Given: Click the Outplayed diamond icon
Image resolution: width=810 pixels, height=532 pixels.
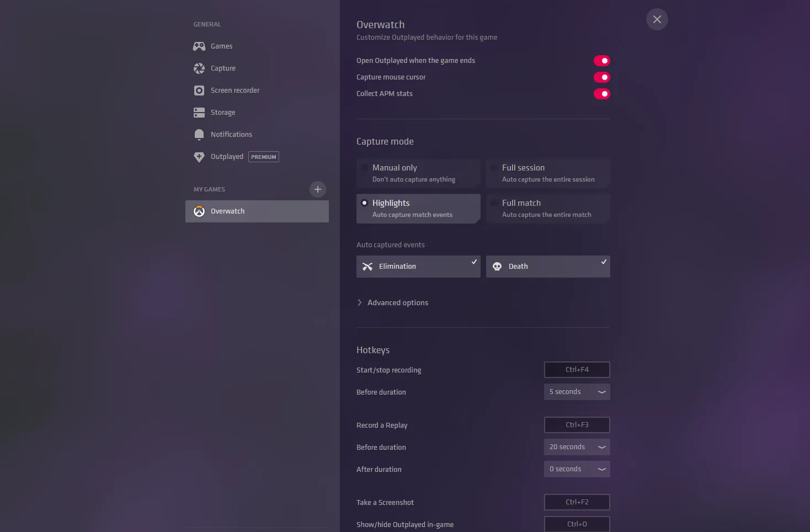Looking at the screenshot, I should coord(199,157).
